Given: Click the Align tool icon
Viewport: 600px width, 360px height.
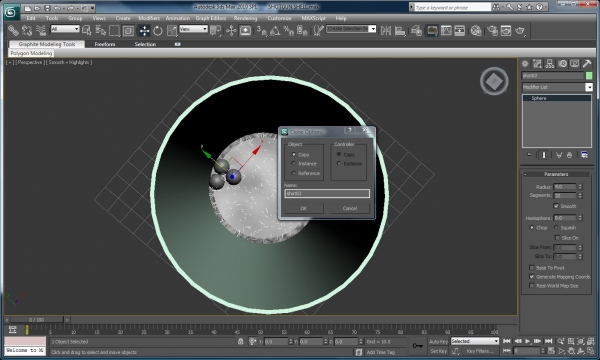Looking at the screenshot, I should [x=400, y=31].
